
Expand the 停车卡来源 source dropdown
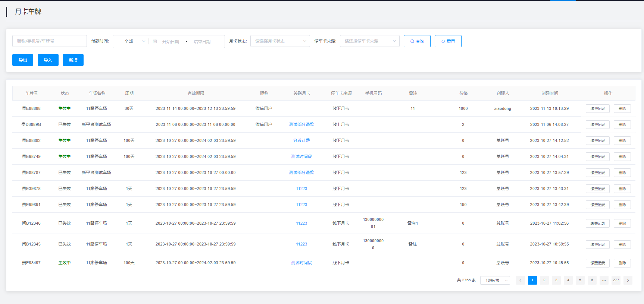coord(369,41)
